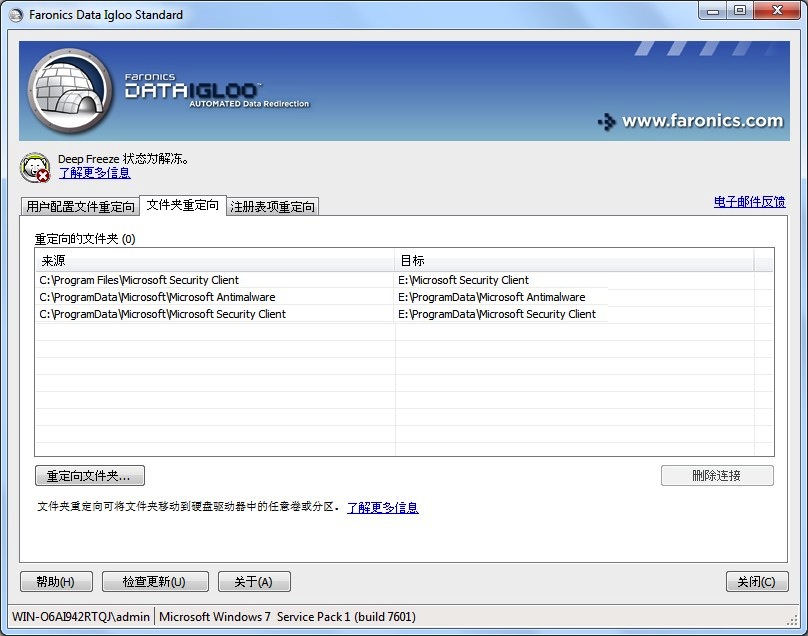Viewport: 808px width, 636px height.
Task: Click the 重定向文件夹... button
Action: (89, 476)
